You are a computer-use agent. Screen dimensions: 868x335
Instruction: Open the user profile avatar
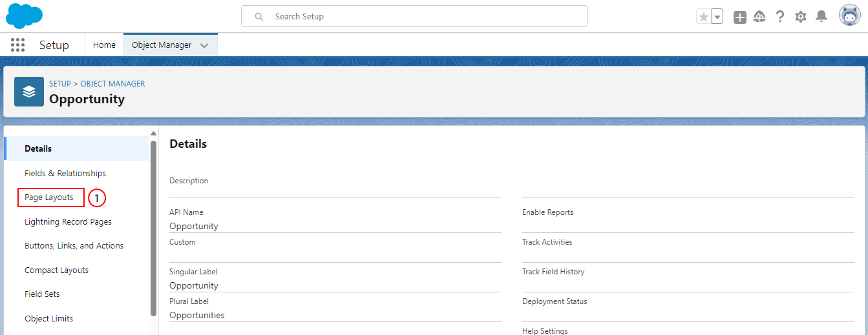tap(849, 15)
